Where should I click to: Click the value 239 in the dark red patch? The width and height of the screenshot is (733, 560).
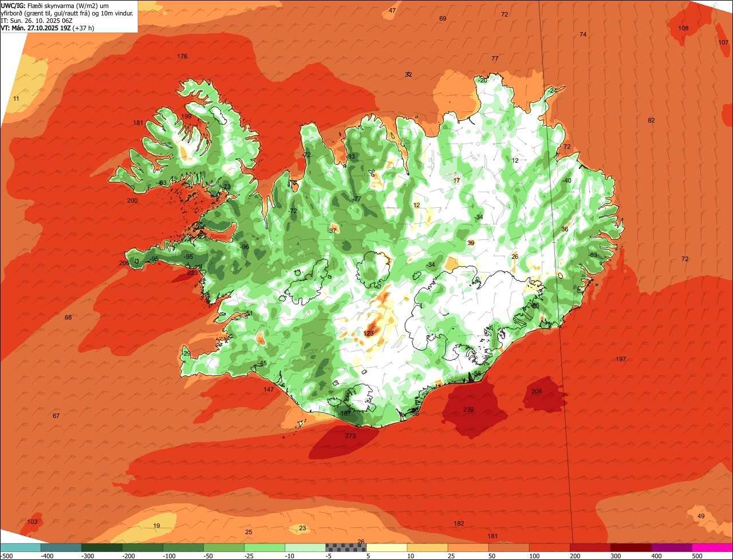coord(468,409)
